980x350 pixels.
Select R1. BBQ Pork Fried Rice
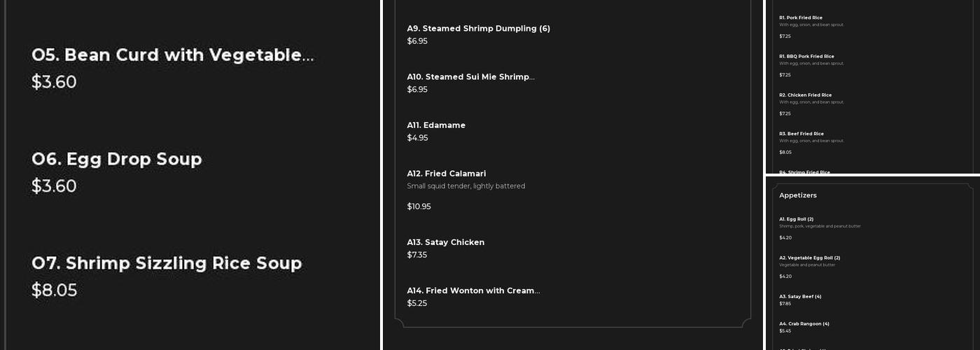pos(806,56)
